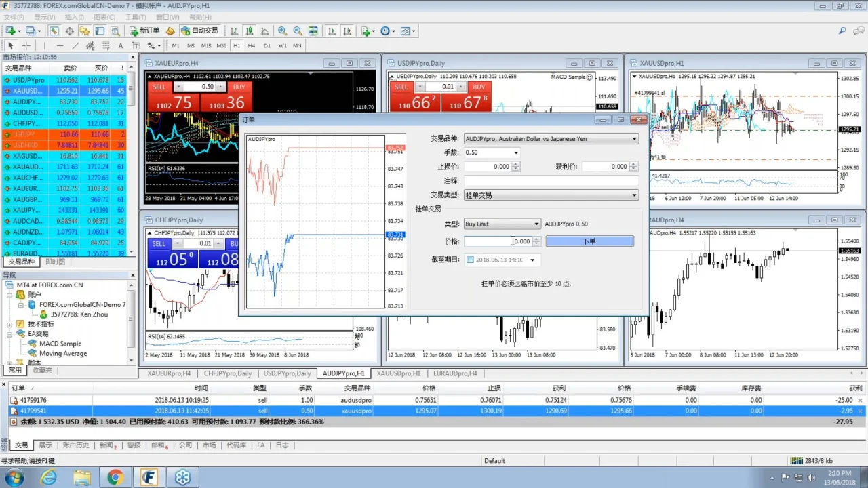The height and width of the screenshot is (488, 868).
Task: Click the 注释 comment input field
Action: pos(551,181)
